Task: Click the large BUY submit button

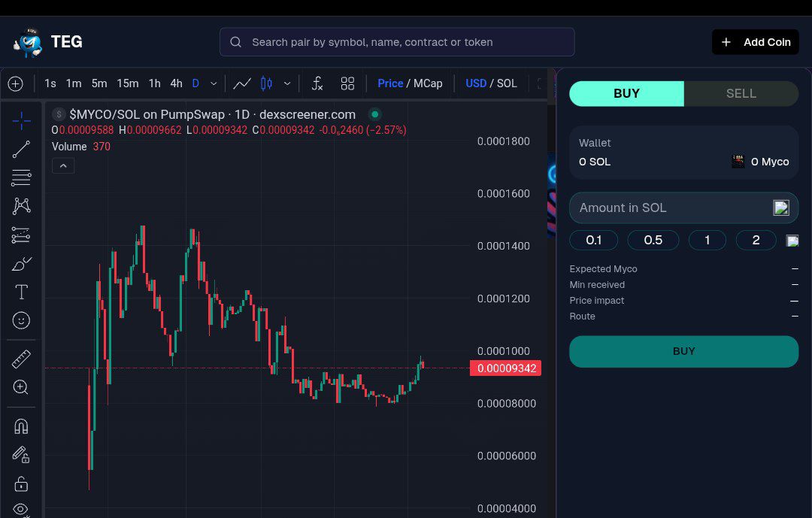Action: tap(683, 351)
